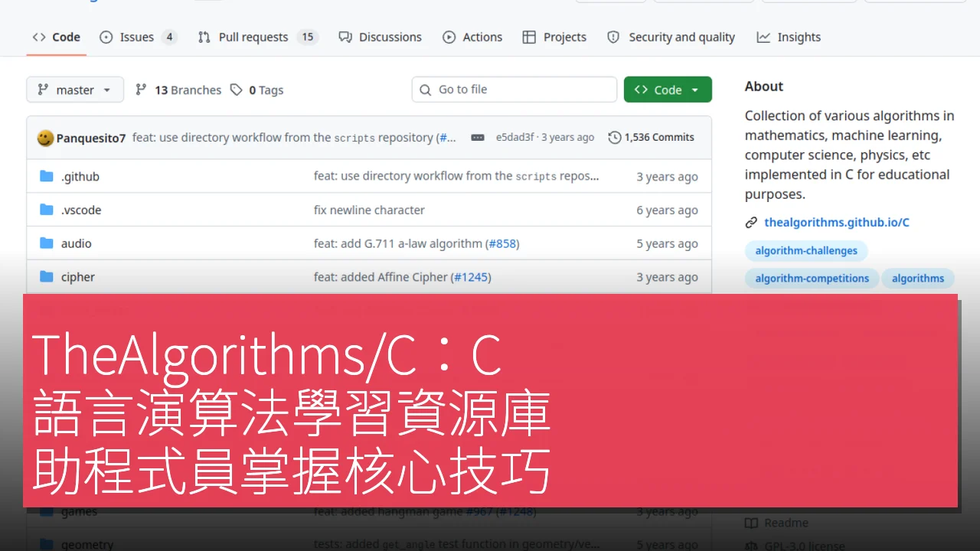Click Panquesito7's avatar image
The height and width of the screenshot is (551, 980).
pos(45,138)
